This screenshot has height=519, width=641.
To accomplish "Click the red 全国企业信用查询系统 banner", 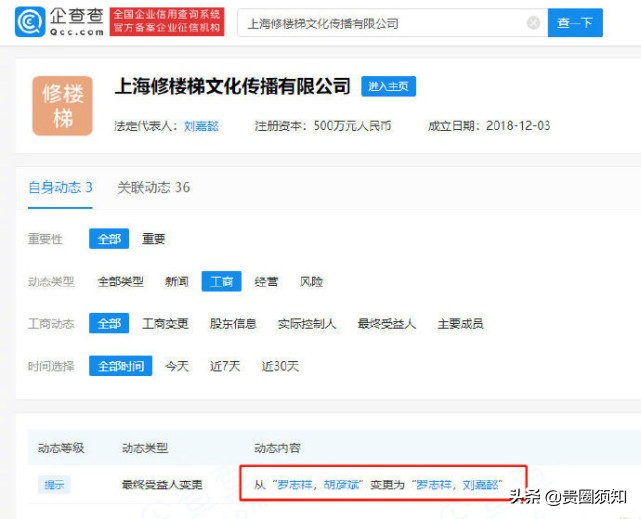I will pyautogui.click(x=167, y=22).
